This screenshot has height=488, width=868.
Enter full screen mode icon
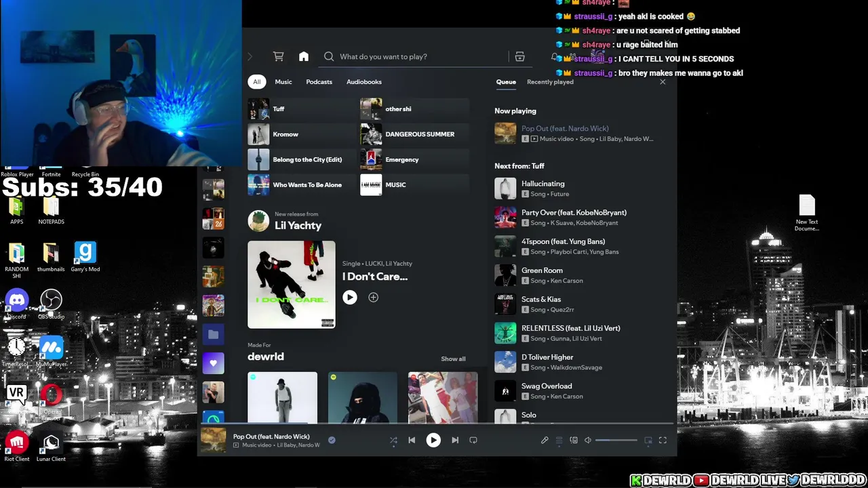663,441
